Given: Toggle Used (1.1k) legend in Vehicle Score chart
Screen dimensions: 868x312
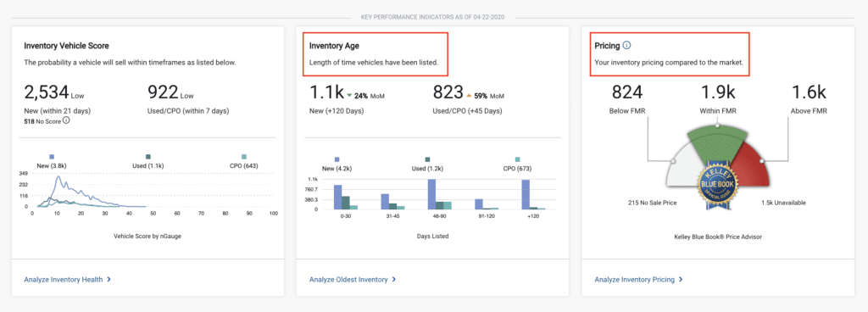Looking at the screenshot, I should coord(147,162).
